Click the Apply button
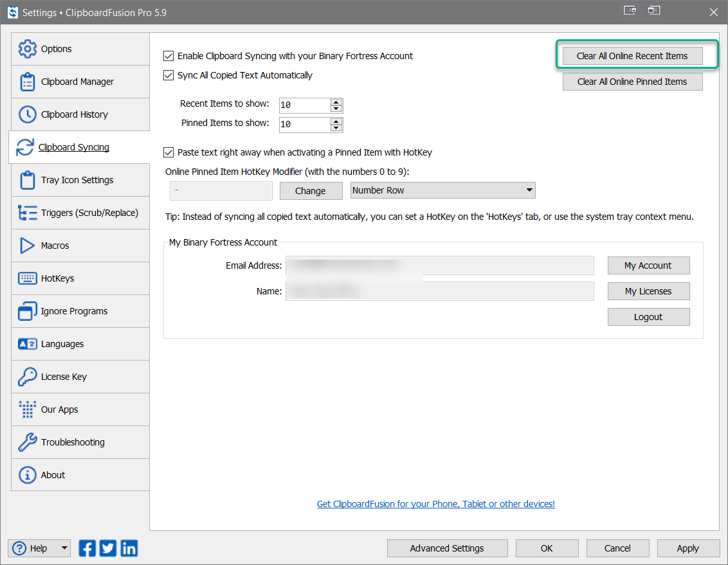728x565 pixels. pyautogui.click(x=687, y=548)
